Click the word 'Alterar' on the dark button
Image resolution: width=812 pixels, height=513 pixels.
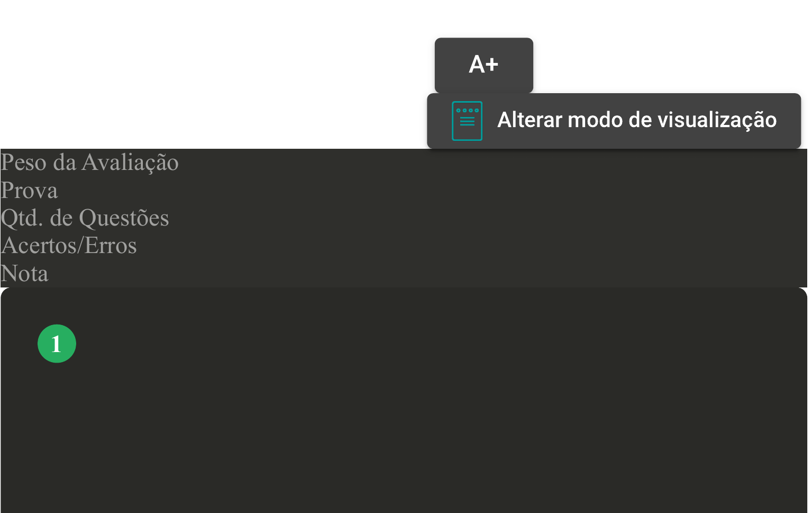tap(530, 120)
